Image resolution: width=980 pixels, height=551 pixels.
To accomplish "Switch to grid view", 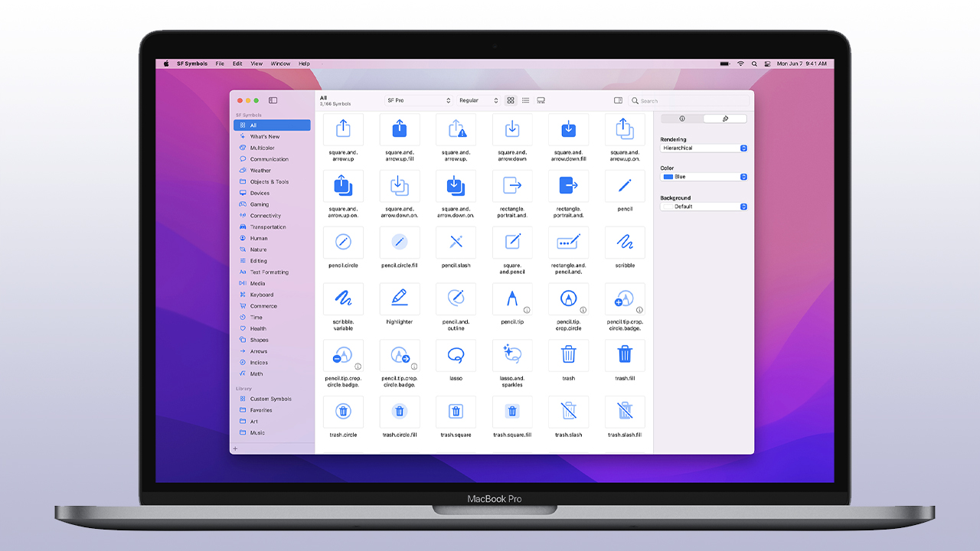I will 511,100.
